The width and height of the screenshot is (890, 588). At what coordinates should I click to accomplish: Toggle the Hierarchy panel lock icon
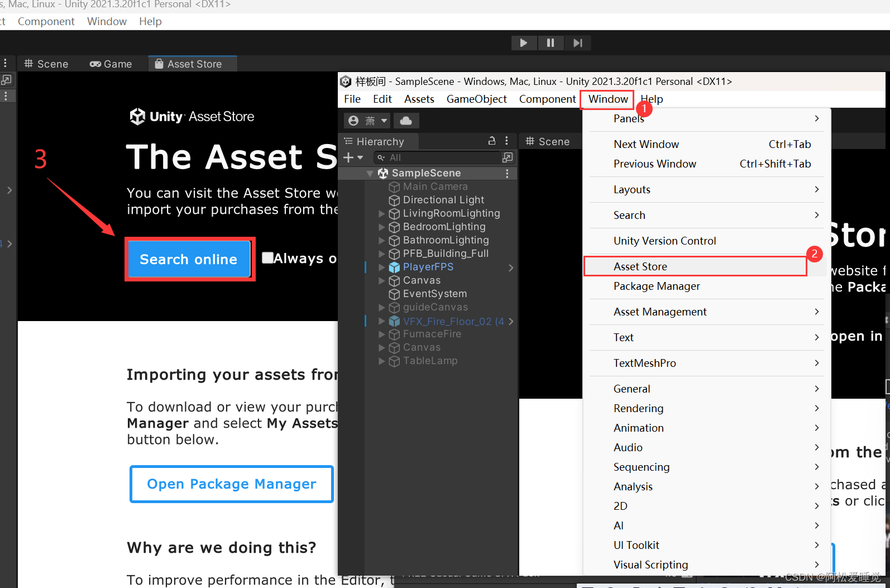pyautogui.click(x=492, y=141)
